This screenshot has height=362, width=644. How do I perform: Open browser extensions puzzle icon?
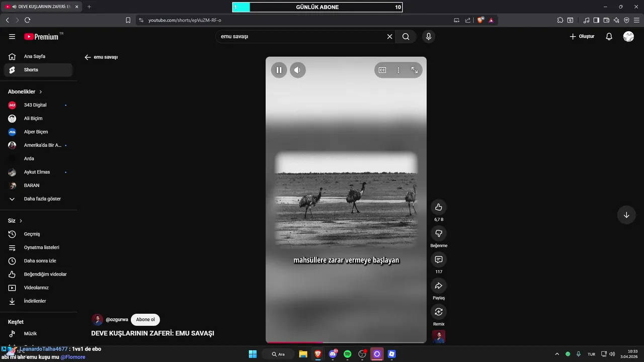coord(560,20)
